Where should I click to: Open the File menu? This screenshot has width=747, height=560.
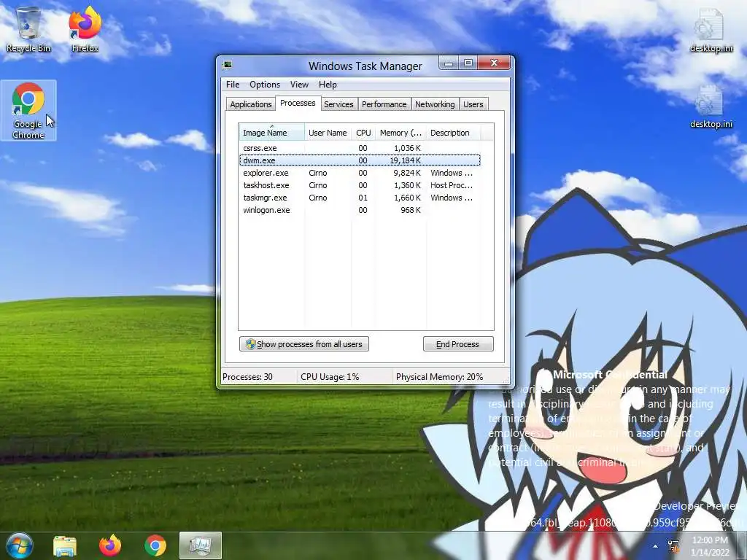233,85
